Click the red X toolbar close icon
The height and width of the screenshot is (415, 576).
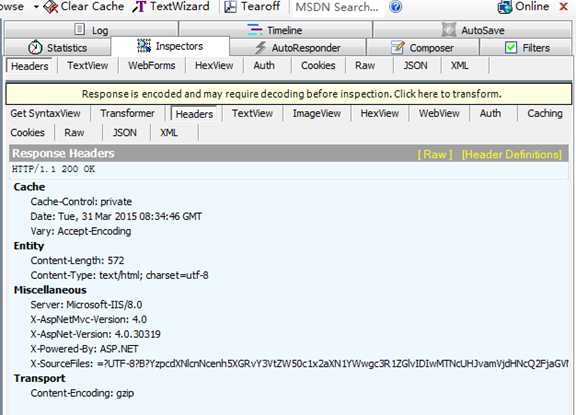coord(563,6)
